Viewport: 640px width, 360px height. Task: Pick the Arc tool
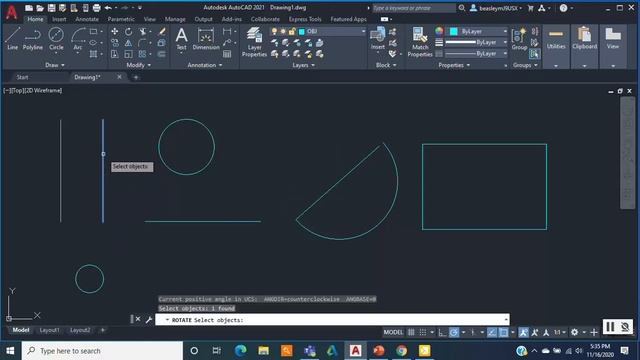(x=78, y=39)
